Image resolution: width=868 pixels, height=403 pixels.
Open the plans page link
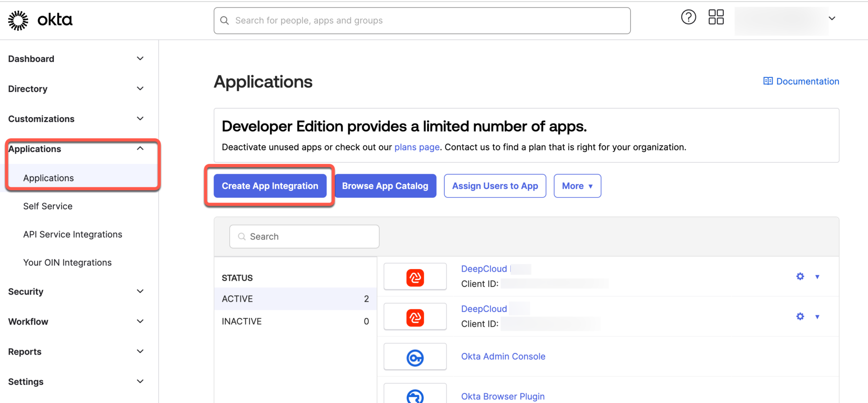pos(417,147)
